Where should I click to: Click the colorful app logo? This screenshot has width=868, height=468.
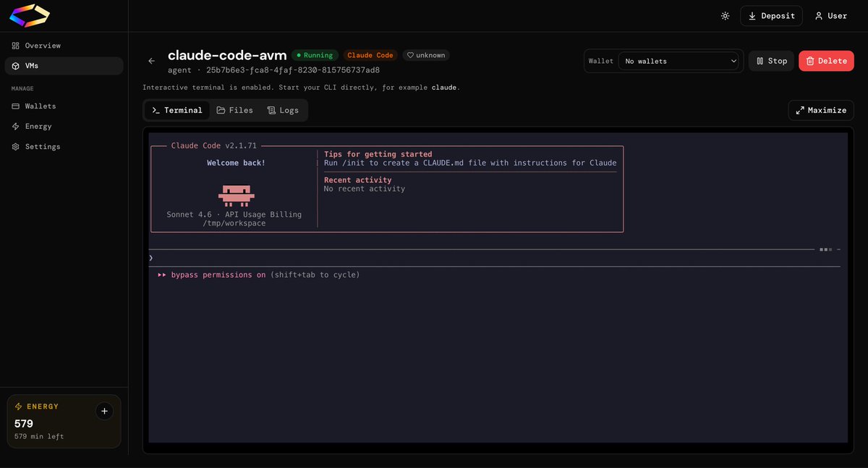30,15
